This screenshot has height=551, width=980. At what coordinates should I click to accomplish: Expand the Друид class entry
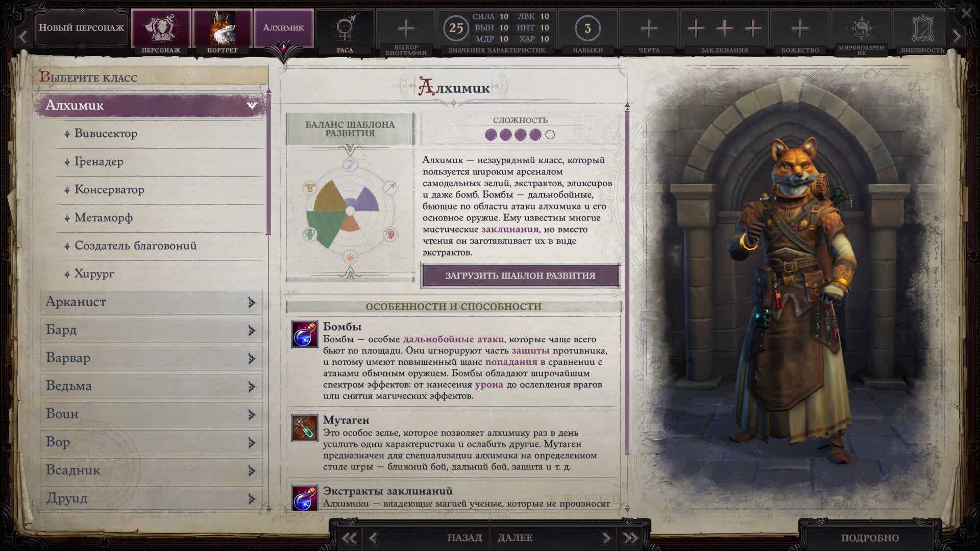point(252,498)
